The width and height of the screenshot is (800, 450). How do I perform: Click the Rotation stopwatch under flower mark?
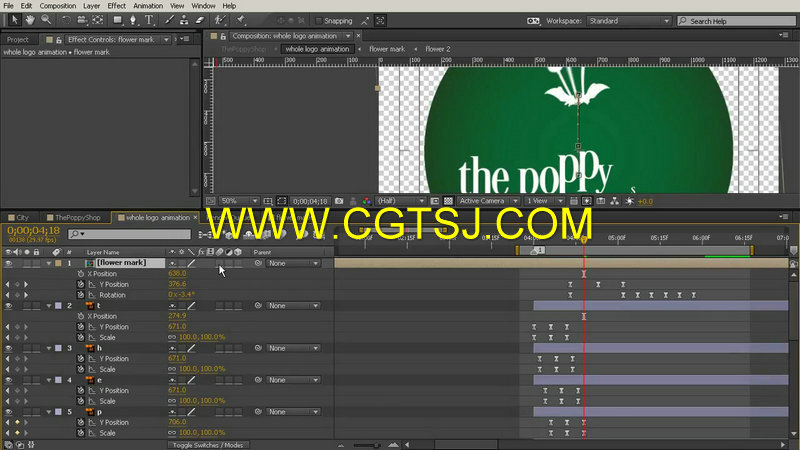click(x=81, y=295)
